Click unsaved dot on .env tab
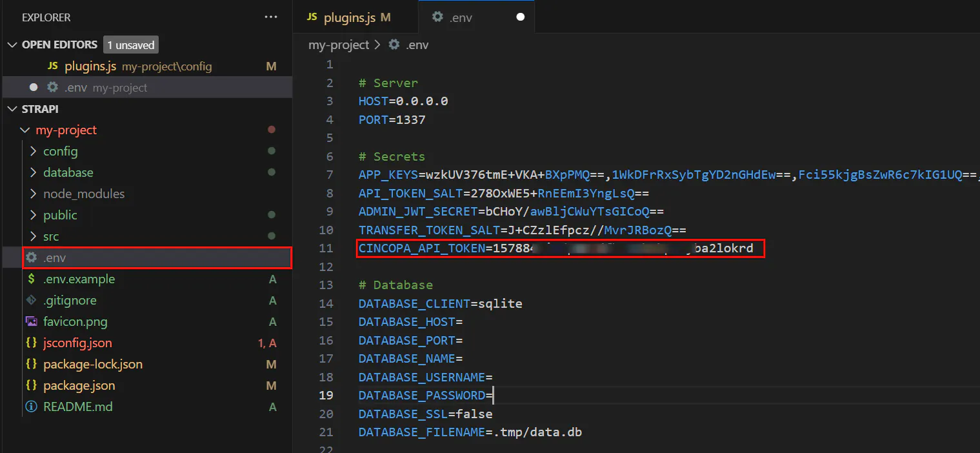 pos(521,17)
